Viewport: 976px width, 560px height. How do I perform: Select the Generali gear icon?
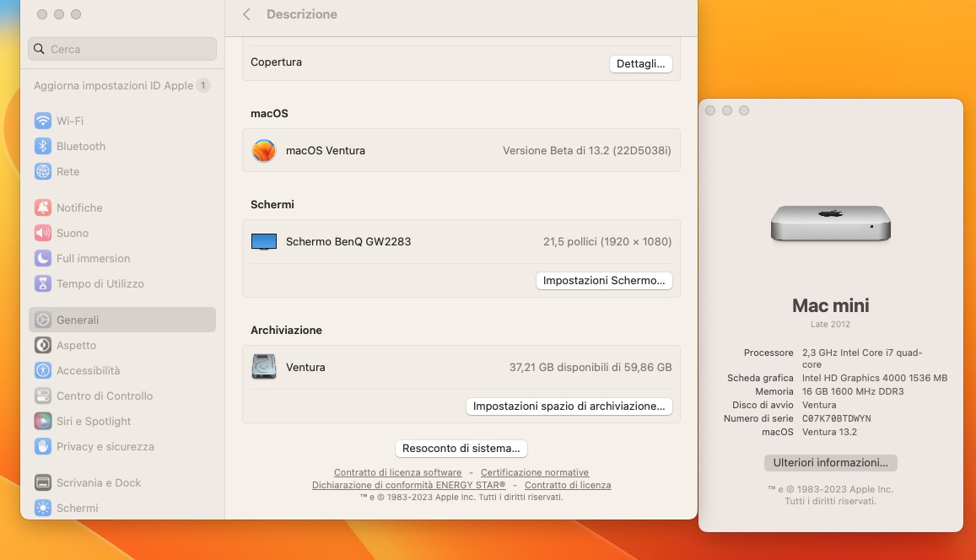click(x=43, y=320)
